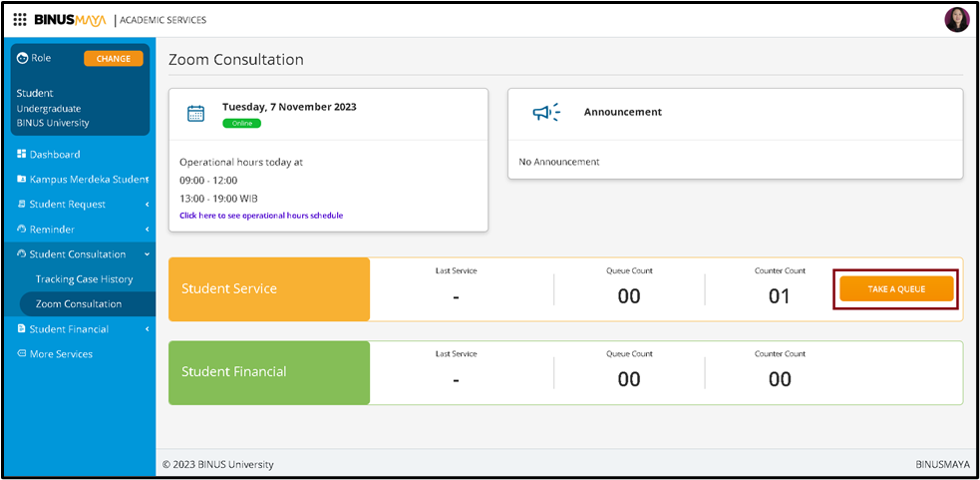
Task: Click the Announcement heading
Action: pos(622,112)
